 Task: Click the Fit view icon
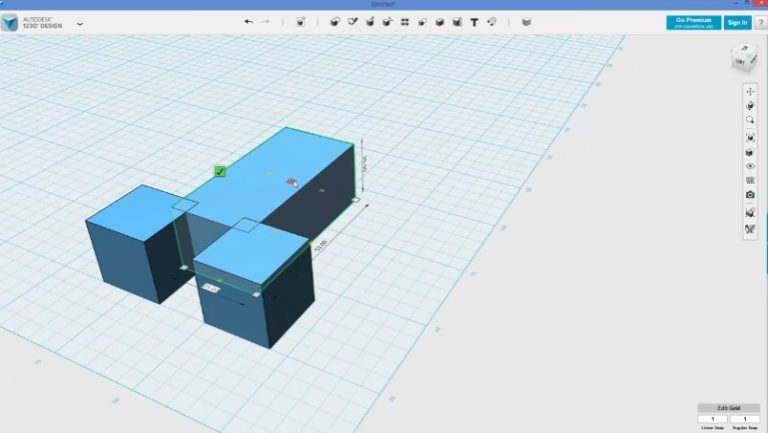pos(750,138)
